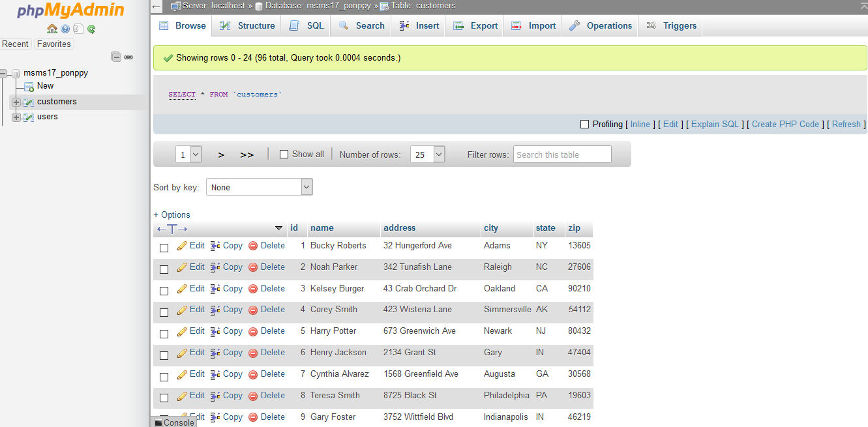The height and width of the screenshot is (427, 868).
Task: Collapse all tree items with minus icon
Action: [x=116, y=57]
